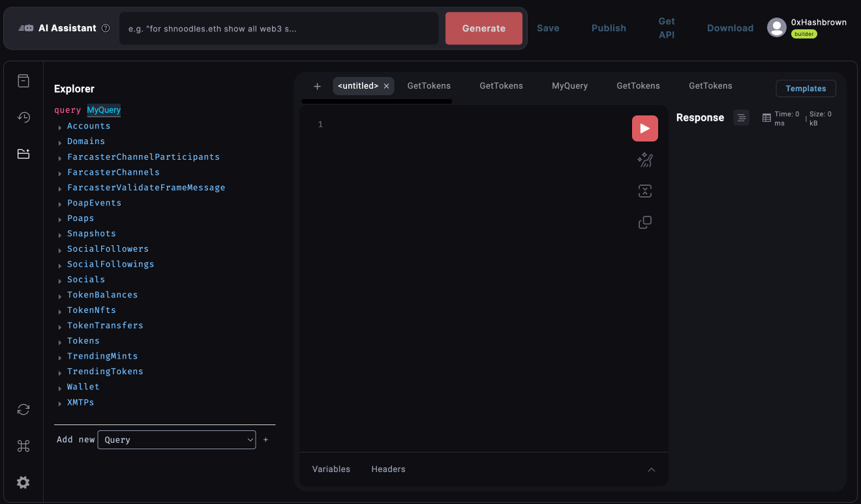Click the Download button
This screenshot has height=504, width=861.
tap(730, 28)
